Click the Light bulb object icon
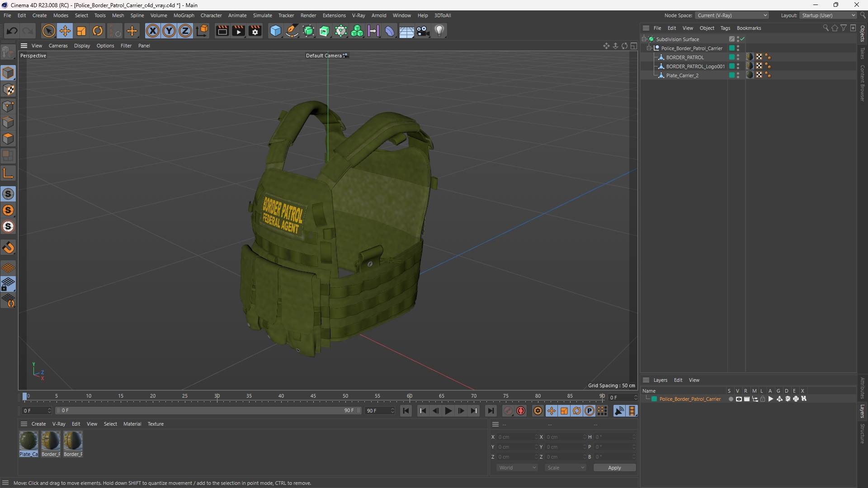Image resolution: width=868 pixels, height=488 pixels. [439, 31]
